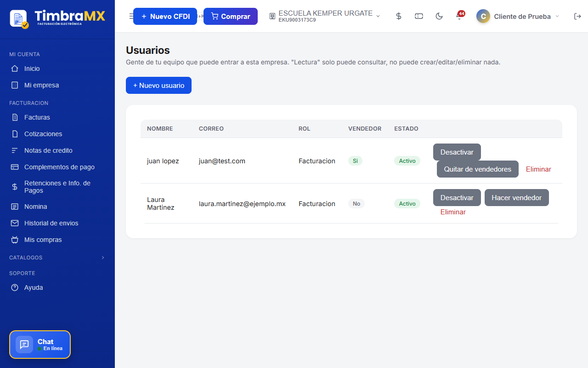Click the laura.martinez@ejemplo.mx email cell
This screenshot has width=588, height=368.
[x=242, y=204]
